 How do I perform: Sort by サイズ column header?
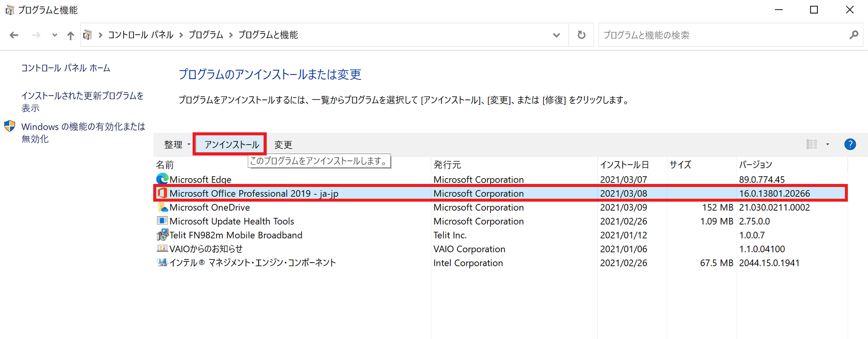680,165
